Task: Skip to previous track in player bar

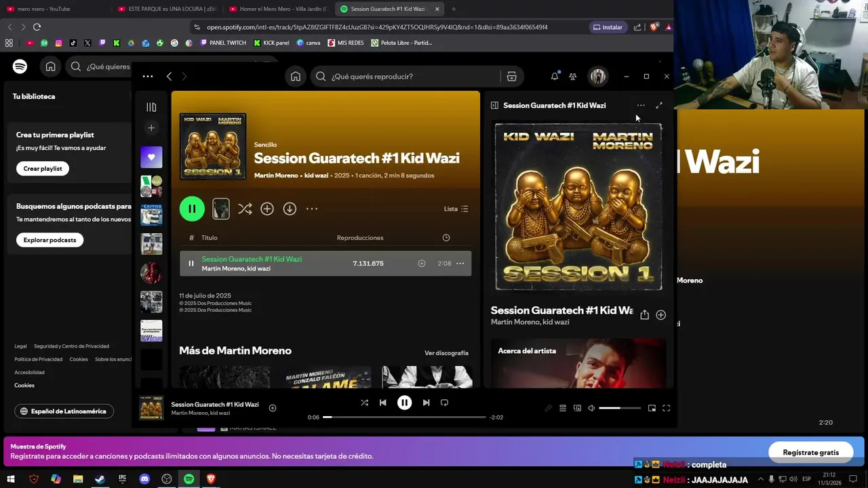Action: (x=382, y=403)
